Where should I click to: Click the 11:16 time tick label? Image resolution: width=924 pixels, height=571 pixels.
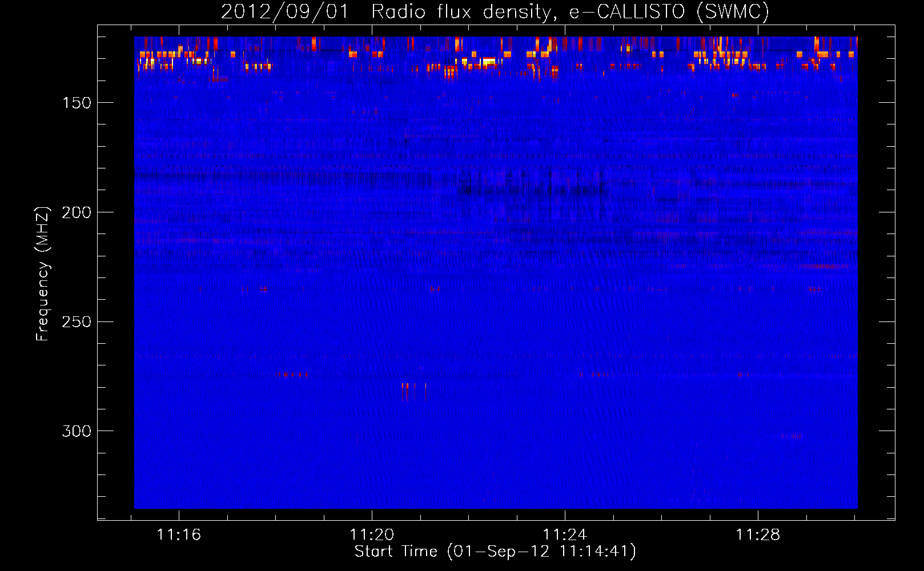pos(179,535)
